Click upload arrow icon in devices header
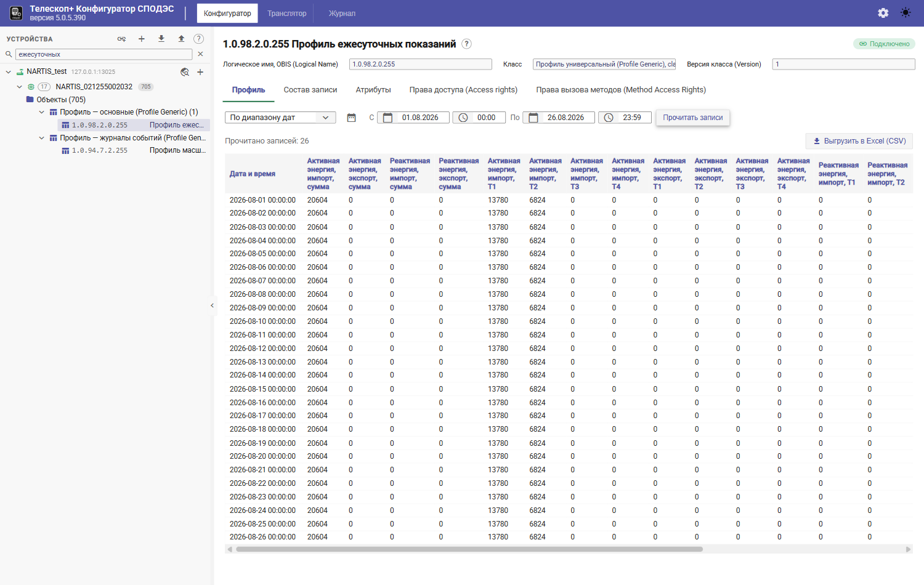924x585 pixels. point(181,39)
